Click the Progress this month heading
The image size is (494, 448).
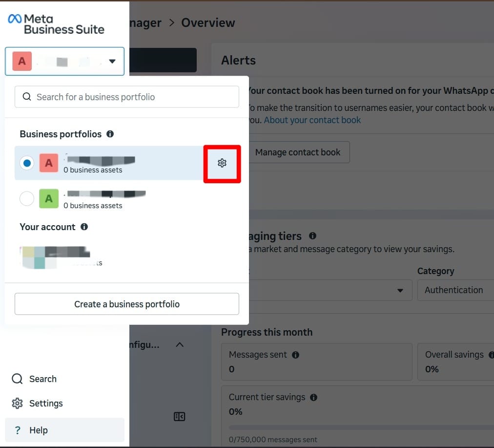click(267, 332)
